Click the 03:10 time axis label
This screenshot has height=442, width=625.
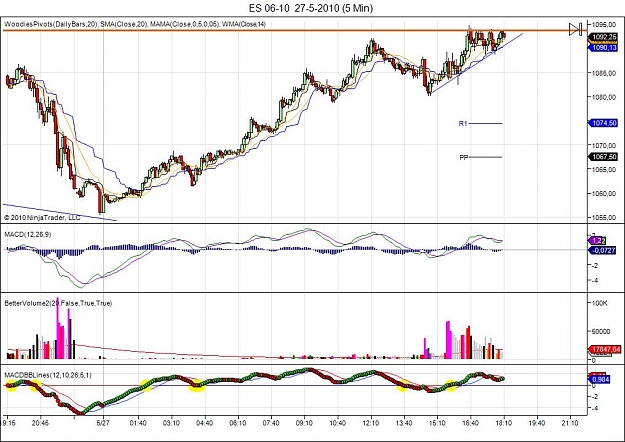tap(171, 423)
